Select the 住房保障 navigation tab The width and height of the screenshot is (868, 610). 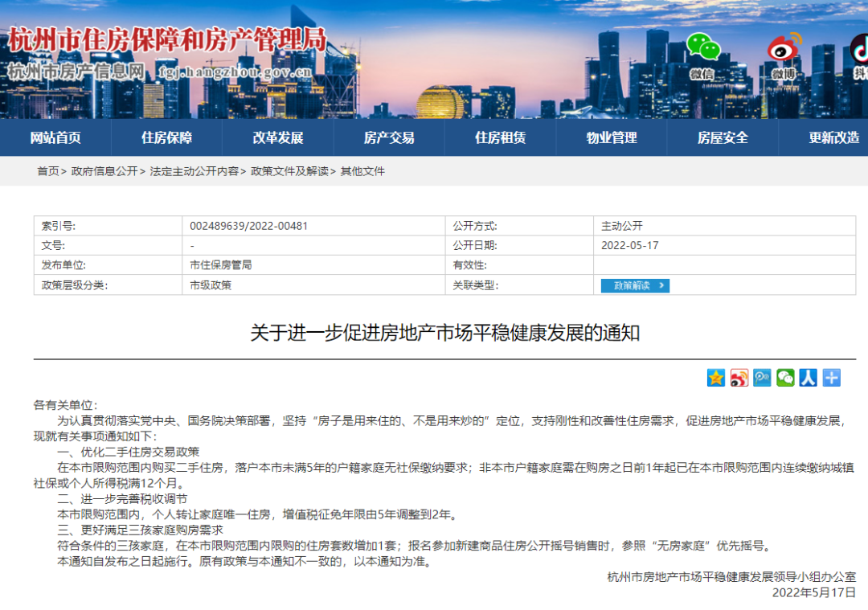pyautogui.click(x=167, y=137)
